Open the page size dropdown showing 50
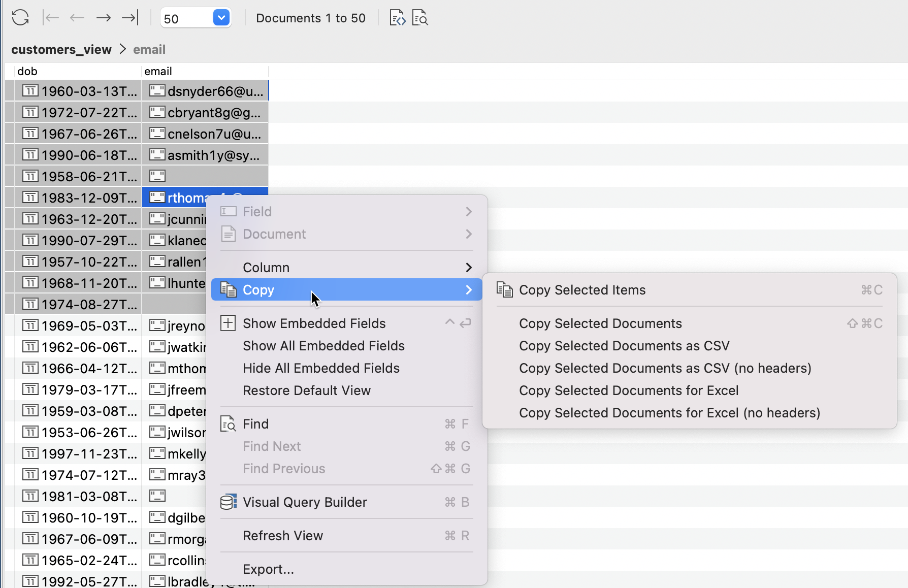908x588 pixels. click(221, 17)
